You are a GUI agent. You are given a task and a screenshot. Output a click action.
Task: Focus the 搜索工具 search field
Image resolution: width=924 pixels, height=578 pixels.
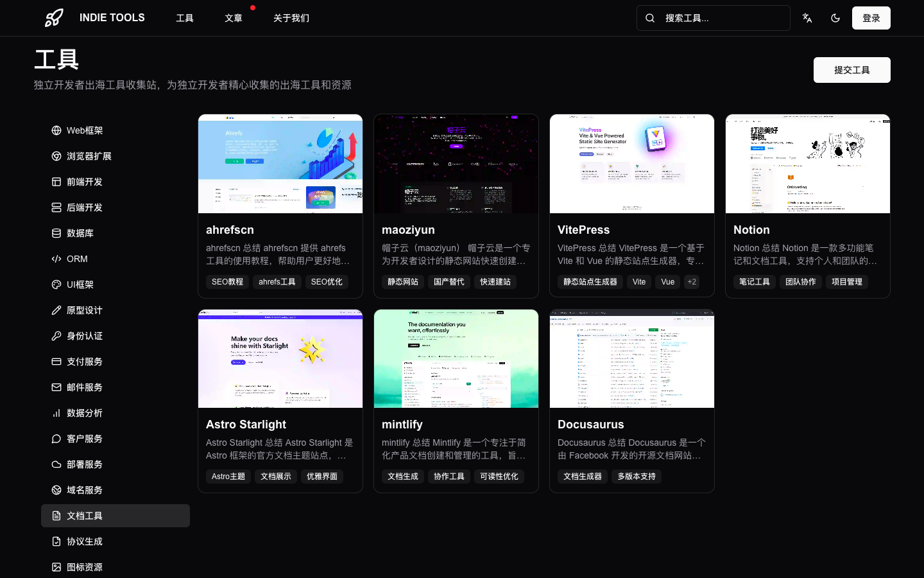714,18
